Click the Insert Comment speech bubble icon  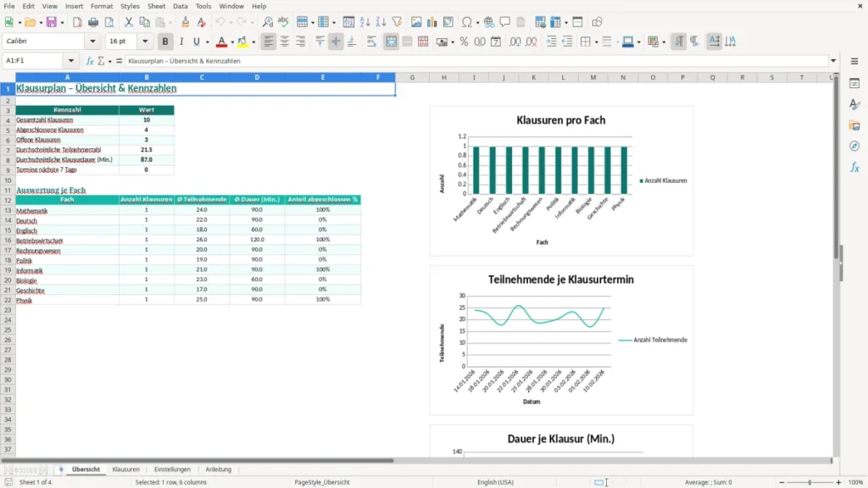[505, 22]
